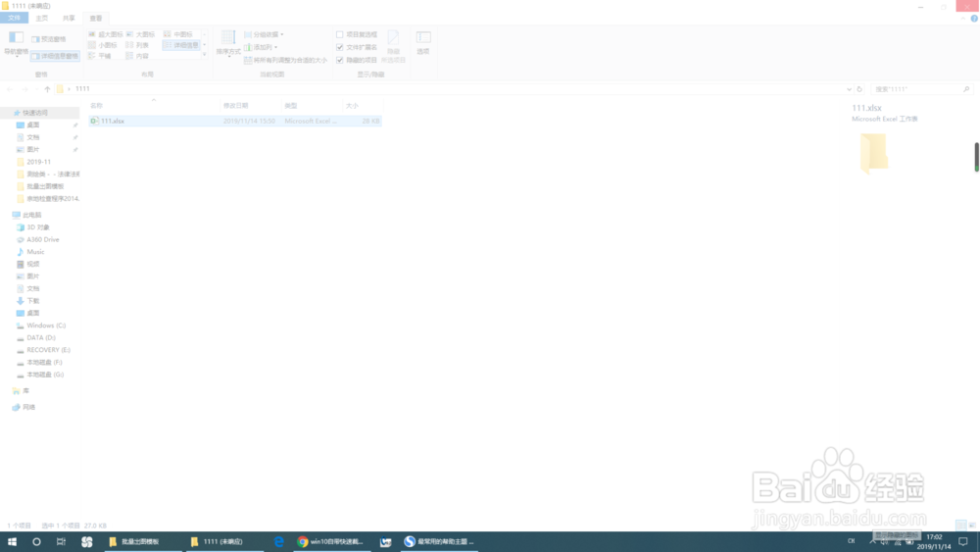This screenshot has width=980, height=552.
Task: Toggle 隐藏的项目 hidden items checkbox
Action: (357, 60)
